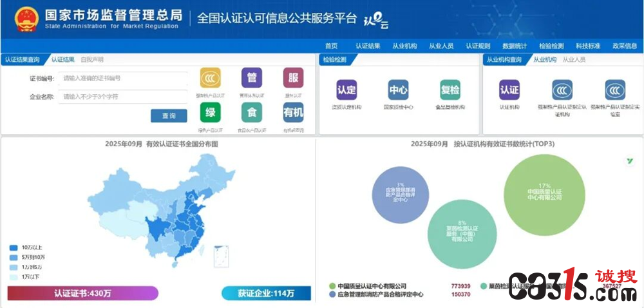Image resolution: width=644 pixels, height=308 pixels.
Task: Open the 复检 food re-inspection icon
Action: (450, 90)
